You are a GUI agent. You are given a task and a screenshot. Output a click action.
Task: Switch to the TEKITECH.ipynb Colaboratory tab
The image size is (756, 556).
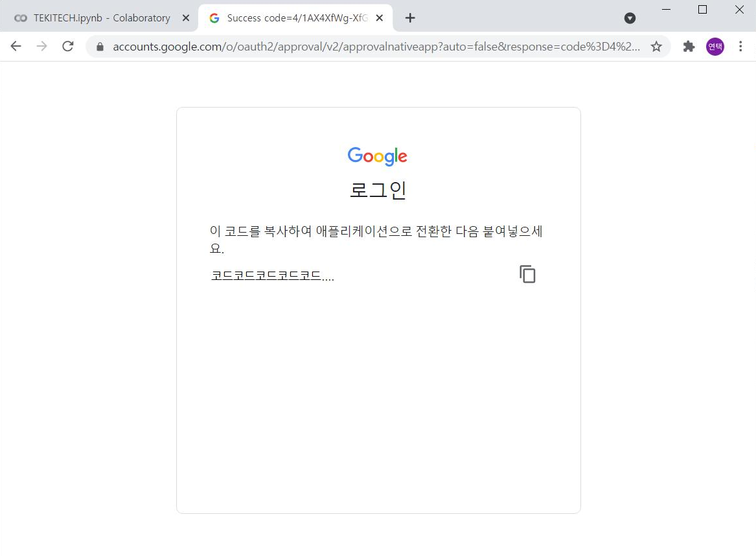click(x=99, y=18)
